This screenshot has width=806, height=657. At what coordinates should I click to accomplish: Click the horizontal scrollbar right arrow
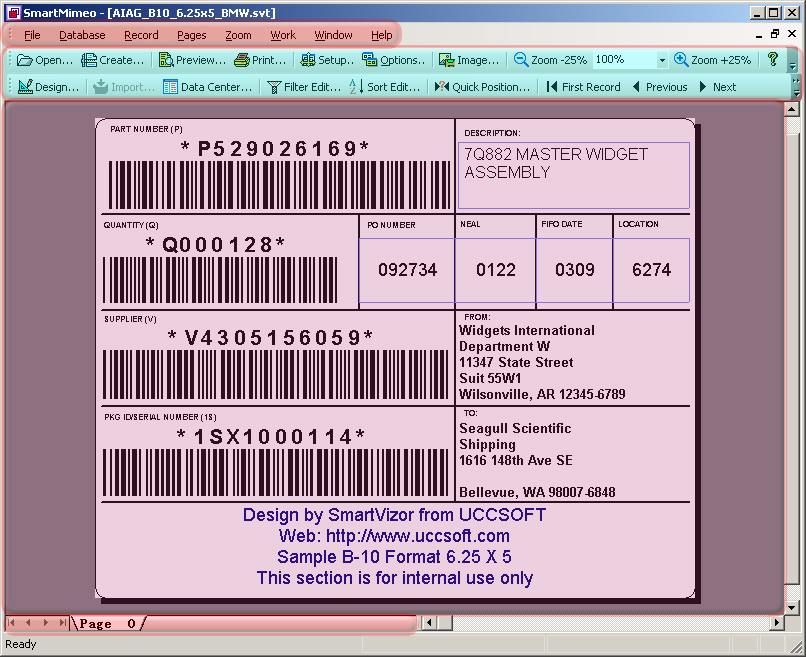pyautogui.click(x=777, y=623)
